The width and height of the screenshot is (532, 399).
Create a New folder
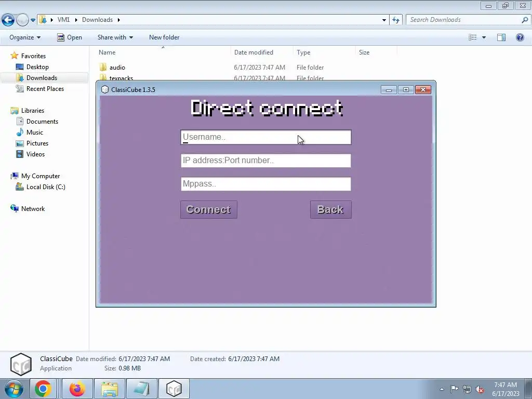pos(164,37)
